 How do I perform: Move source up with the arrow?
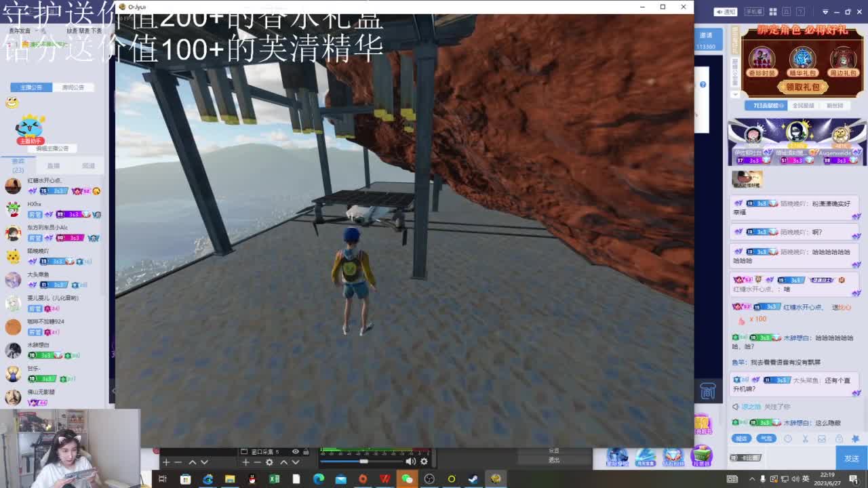pyautogui.click(x=283, y=462)
